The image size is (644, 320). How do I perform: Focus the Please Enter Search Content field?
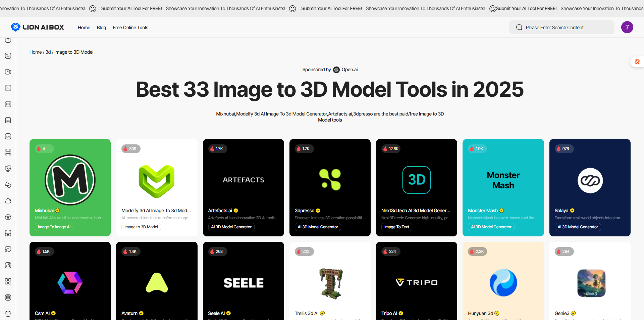click(562, 27)
